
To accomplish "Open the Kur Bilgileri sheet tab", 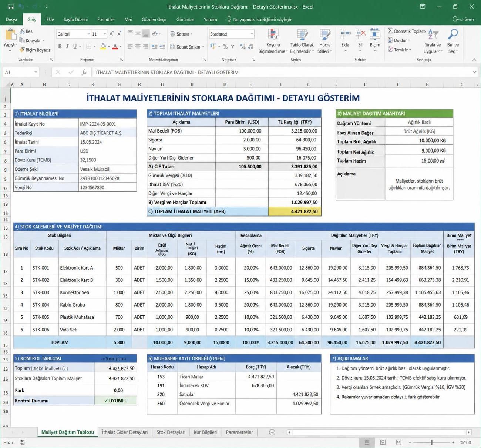I will (205, 432).
